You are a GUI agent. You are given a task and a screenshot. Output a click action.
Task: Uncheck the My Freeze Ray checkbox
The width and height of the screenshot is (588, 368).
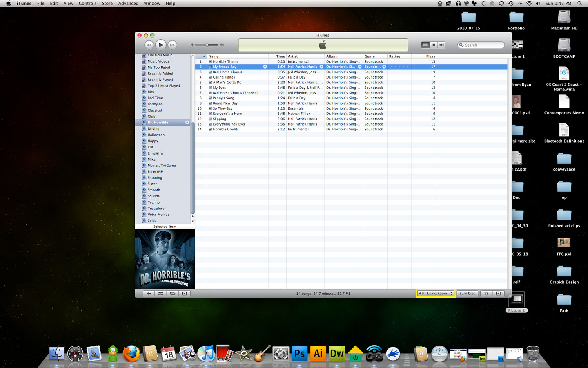[210, 67]
